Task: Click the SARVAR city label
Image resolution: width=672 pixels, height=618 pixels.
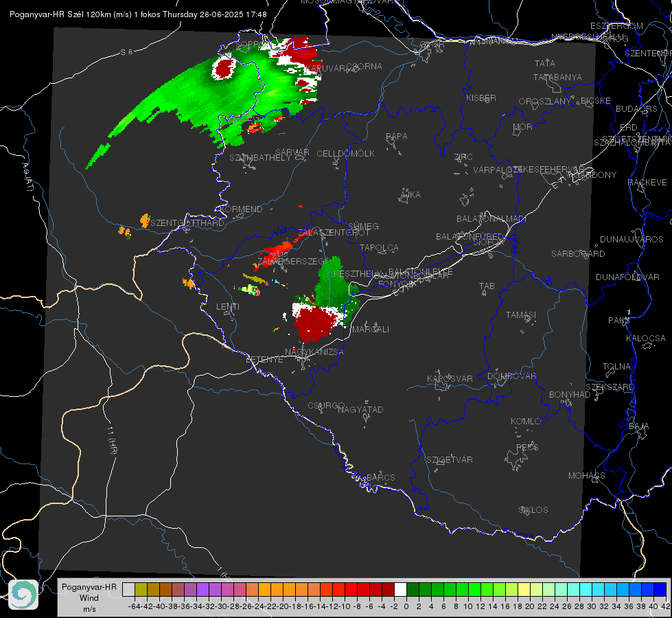Action: point(292,152)
